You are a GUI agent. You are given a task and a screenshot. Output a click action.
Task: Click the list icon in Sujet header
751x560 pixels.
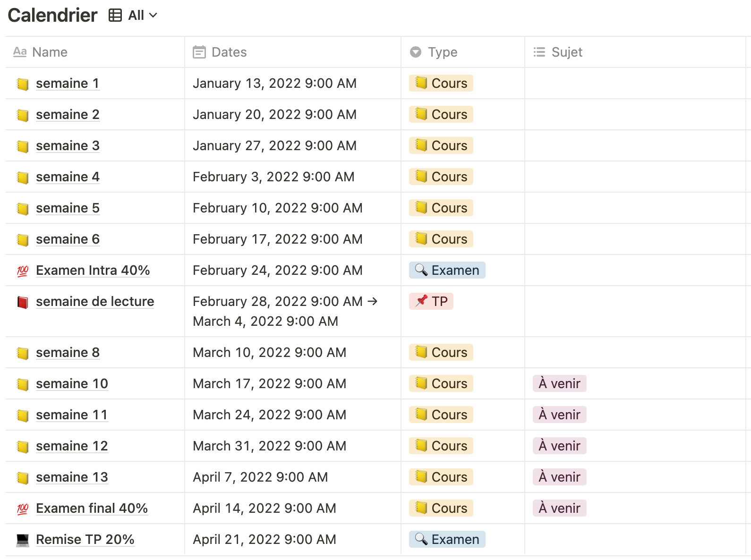click(539, 52)
